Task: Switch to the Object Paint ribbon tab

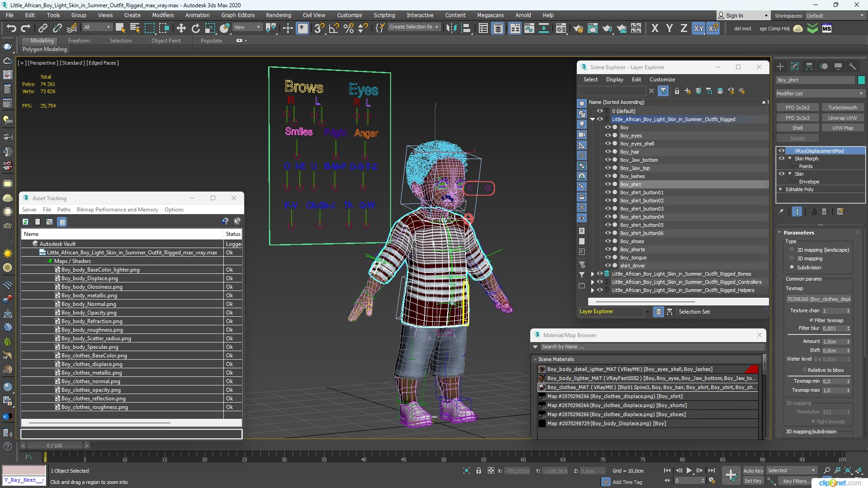Action: click(x=166, y=41)
